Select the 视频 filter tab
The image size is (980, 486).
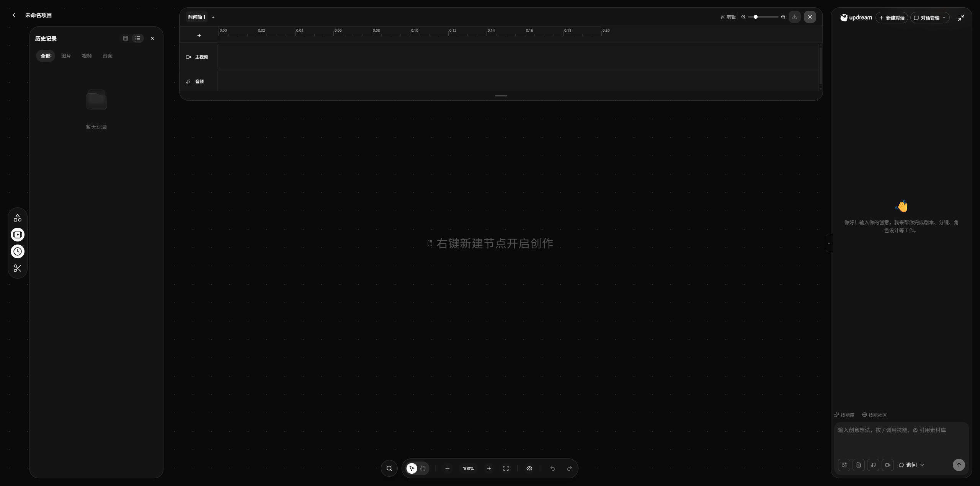click(87, 56)
